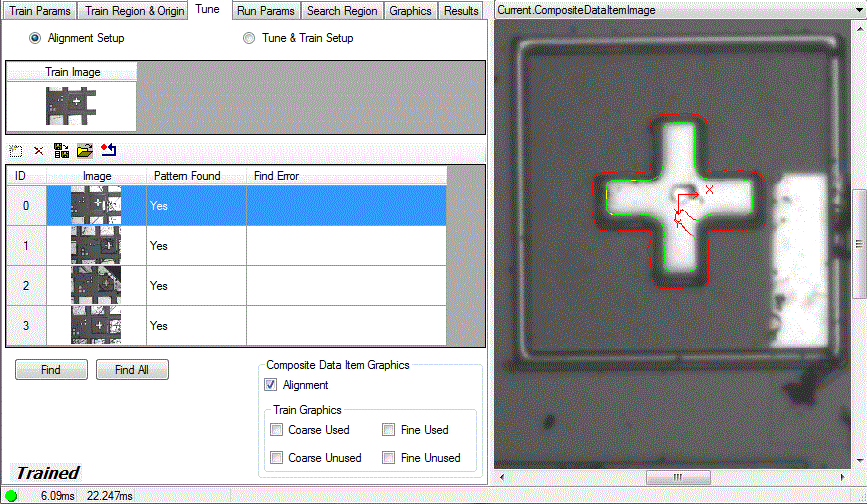
Task: Click the new image item toolbar icon
Action: click(x=15, y=151)
